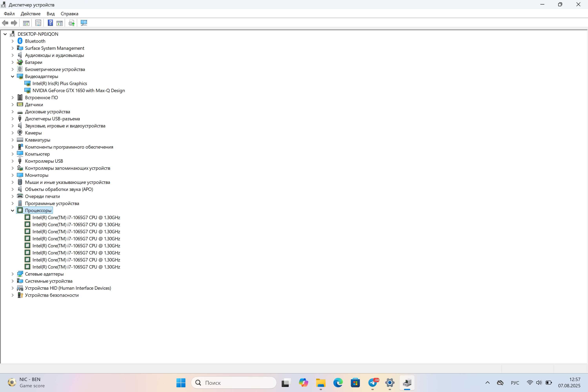This screenshot has height=392, width=588.
Task: Click the Батареи battery icon
Action: pos(20,62)
